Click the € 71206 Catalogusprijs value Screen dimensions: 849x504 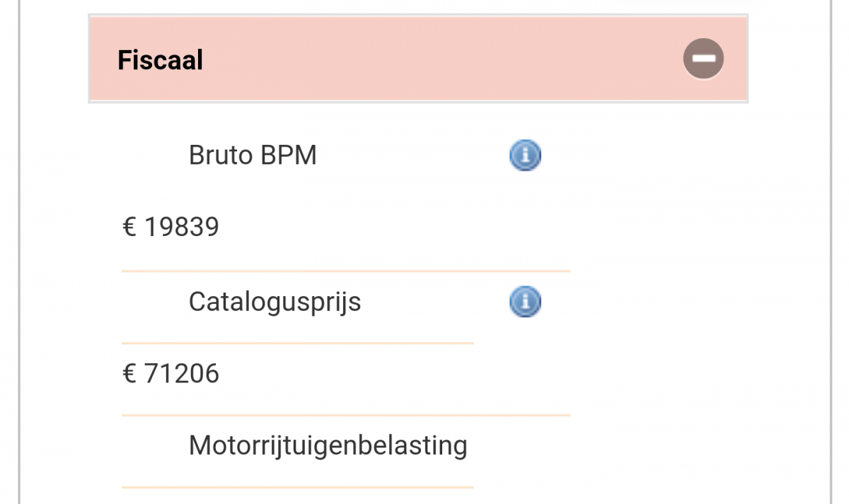(171, 373)
